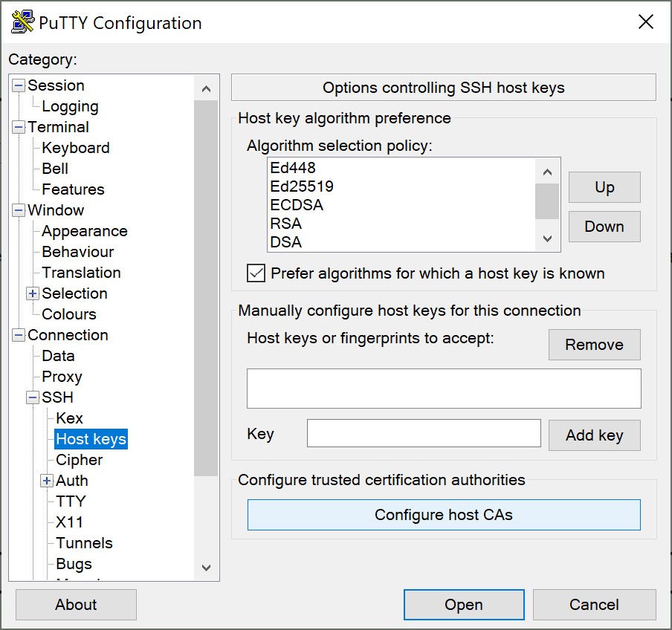The height and width of the screenshot is (630, 672).
Task: Open the Kex category
Action: [x=69, y=418]
